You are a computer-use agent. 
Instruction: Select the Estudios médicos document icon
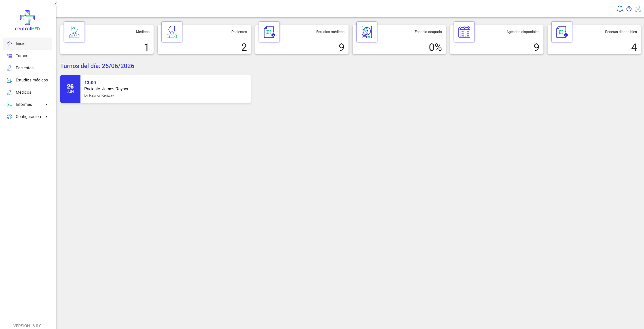[269, 32]
